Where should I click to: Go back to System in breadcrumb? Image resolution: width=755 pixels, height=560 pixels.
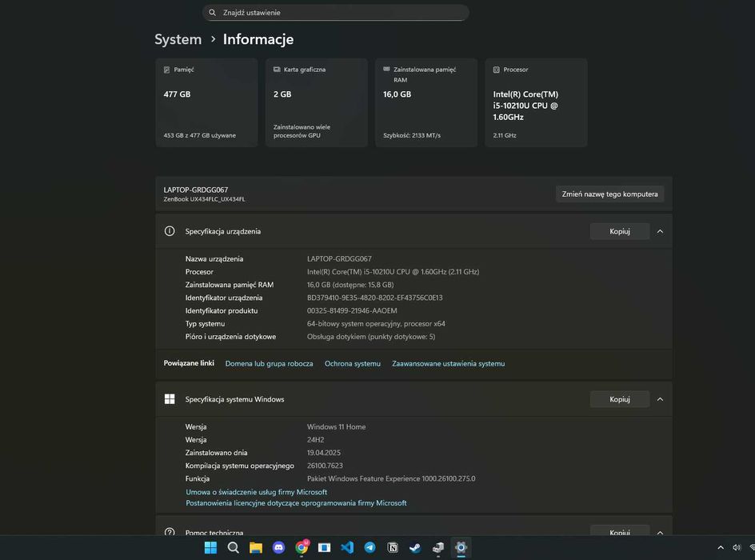point(178,39)
